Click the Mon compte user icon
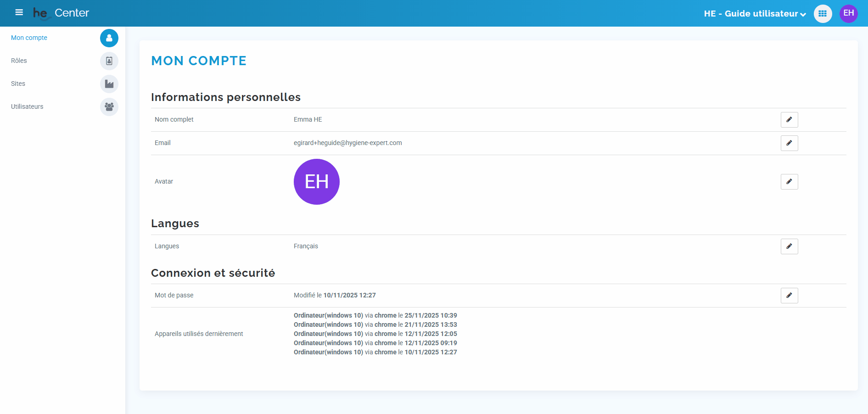Screen dimensions: 868x414 tap(109, 38)
